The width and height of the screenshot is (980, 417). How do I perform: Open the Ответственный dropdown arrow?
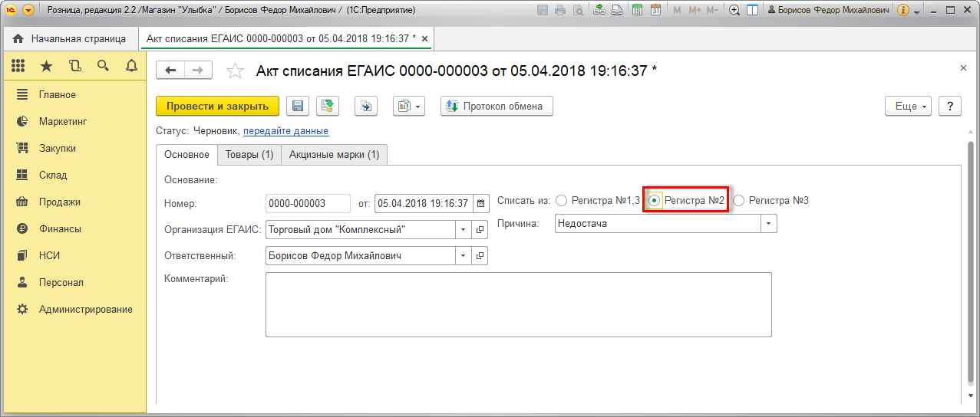[x=463, y=256]
